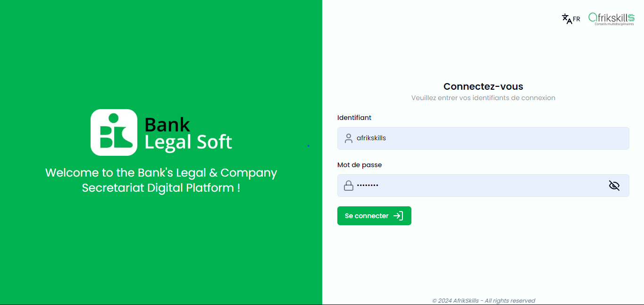Focus the Mot de passe input field
644x305 pixels.
coord(483,186)
